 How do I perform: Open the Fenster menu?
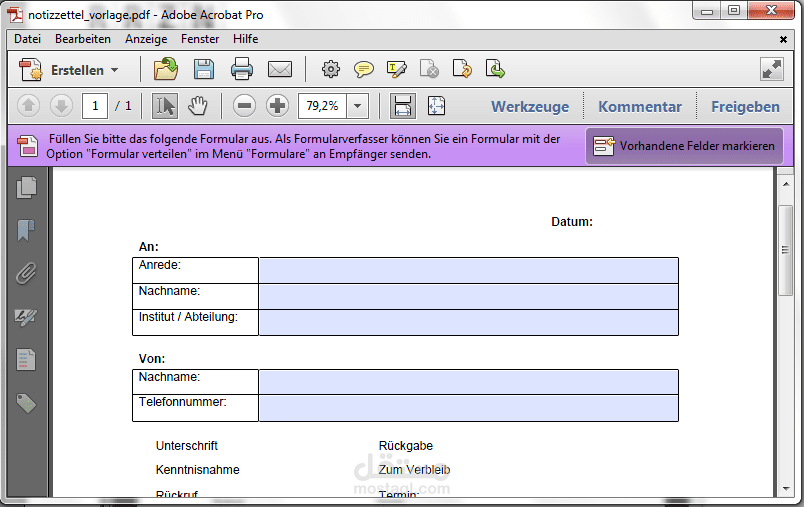200,39
